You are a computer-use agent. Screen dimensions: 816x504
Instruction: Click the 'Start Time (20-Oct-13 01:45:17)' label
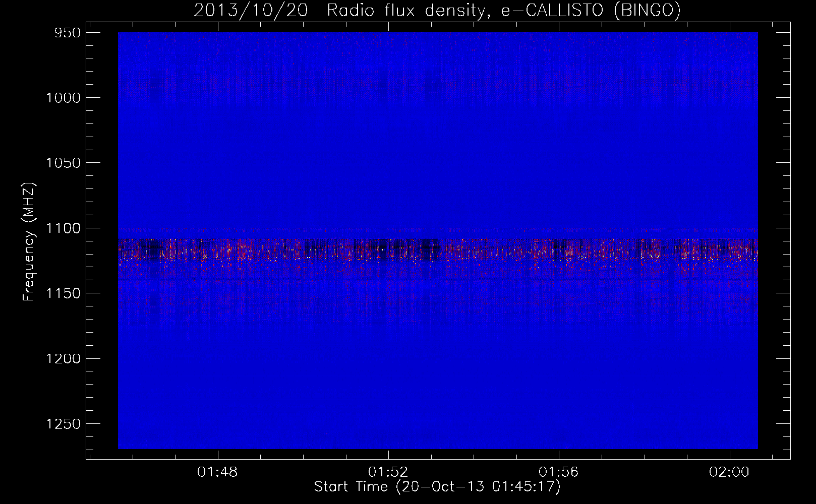click(437, 487)
